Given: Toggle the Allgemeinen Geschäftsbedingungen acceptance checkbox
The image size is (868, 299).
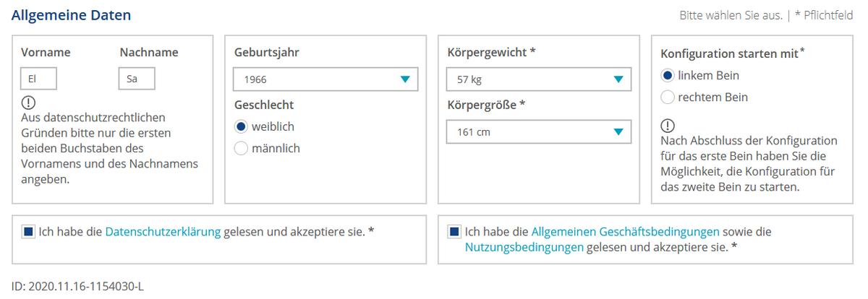Looking at the screenshot, I should pyautogui.click(x=454, y=232).
